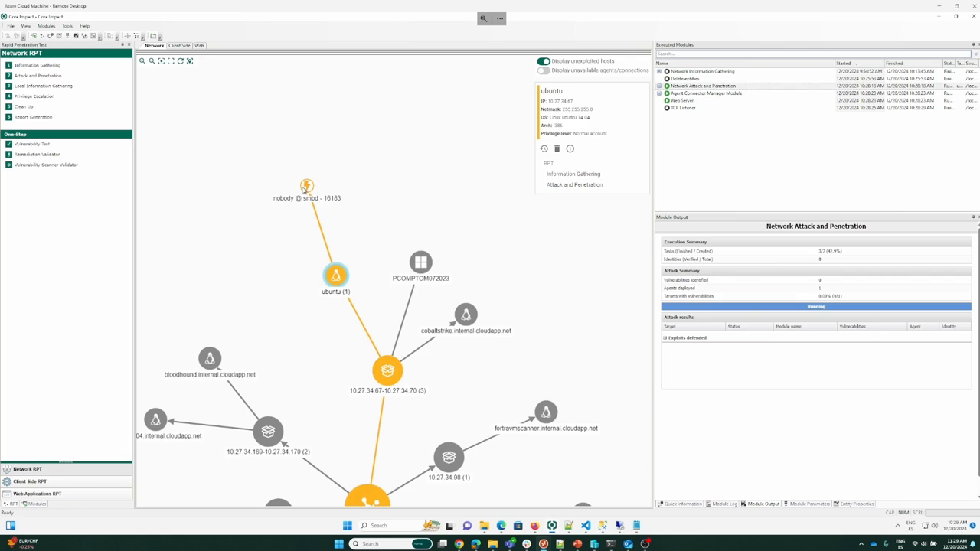This screenshot has height=551, width=980.
Task: Open Windows Start on local taskbar
Action: 338,543
